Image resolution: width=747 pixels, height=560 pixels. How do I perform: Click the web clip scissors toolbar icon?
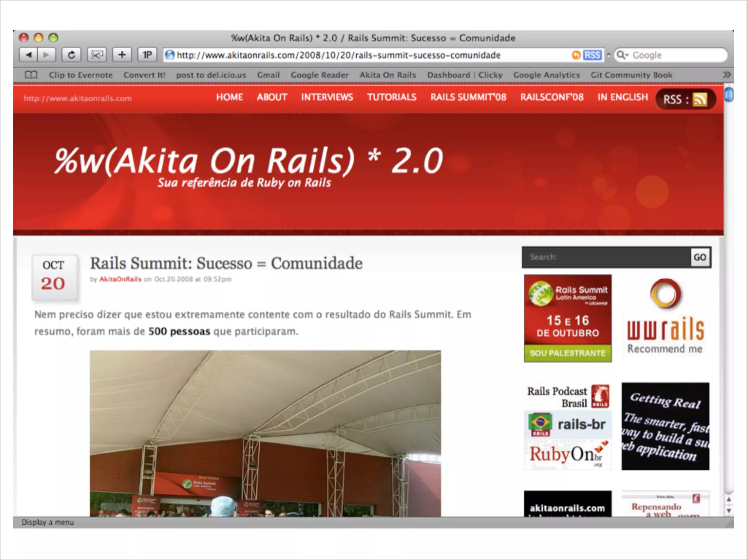(x=97, y=55)
